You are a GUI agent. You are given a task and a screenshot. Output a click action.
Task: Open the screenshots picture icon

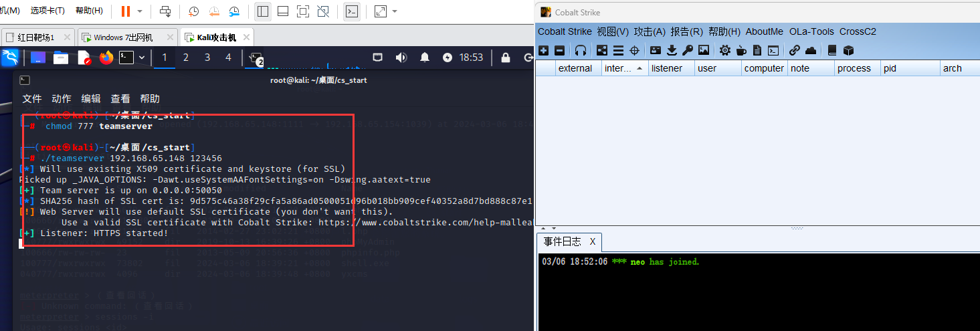coord(704,50)
